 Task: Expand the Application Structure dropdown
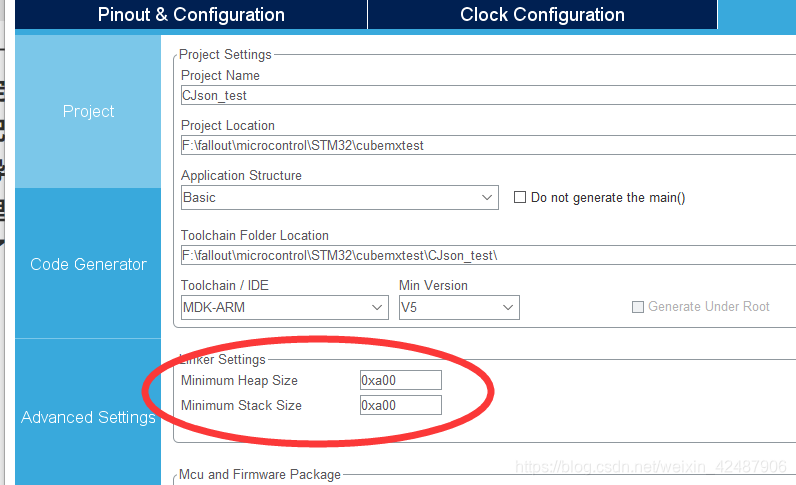pos(340,198)
